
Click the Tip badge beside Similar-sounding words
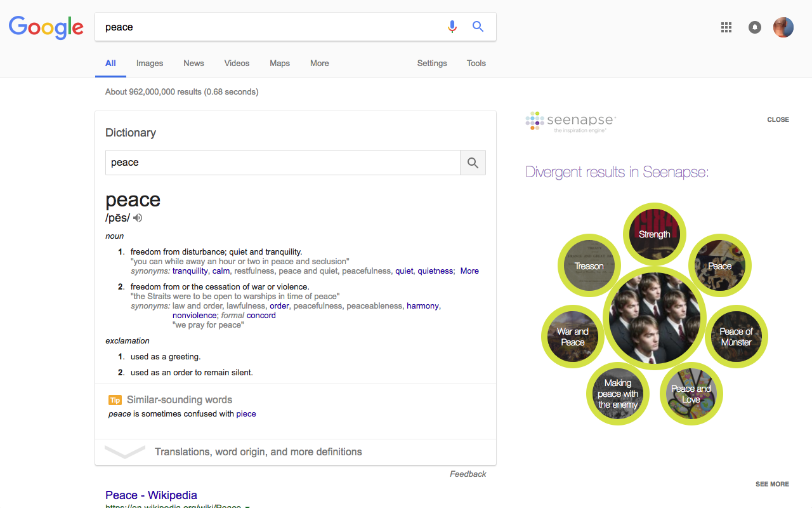coord(115,400)
